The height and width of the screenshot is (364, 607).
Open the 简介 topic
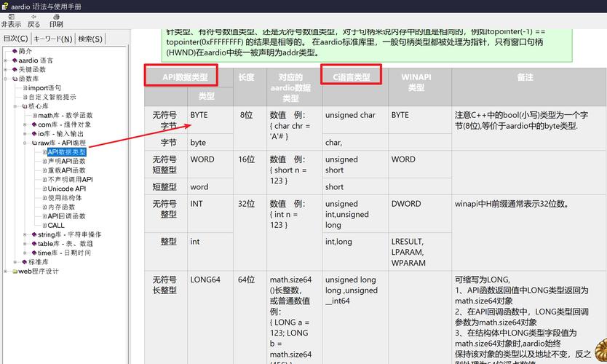click(25, 51)
